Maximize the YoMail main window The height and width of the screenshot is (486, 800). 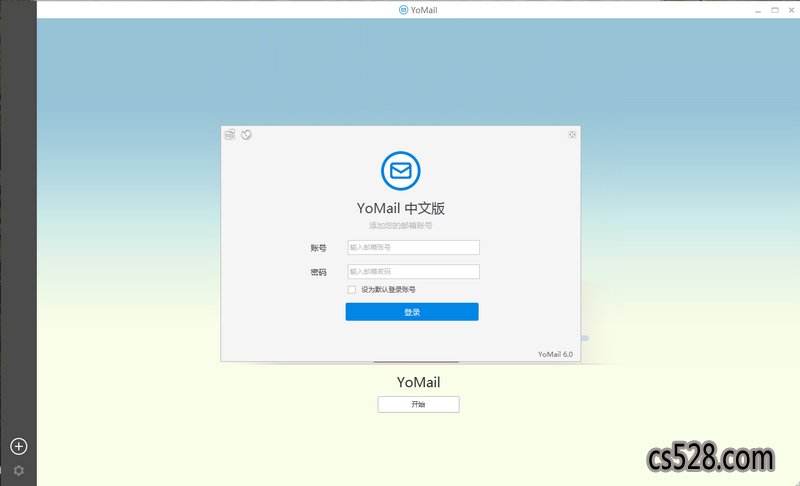pyautogui.click(x=775, y=10)
